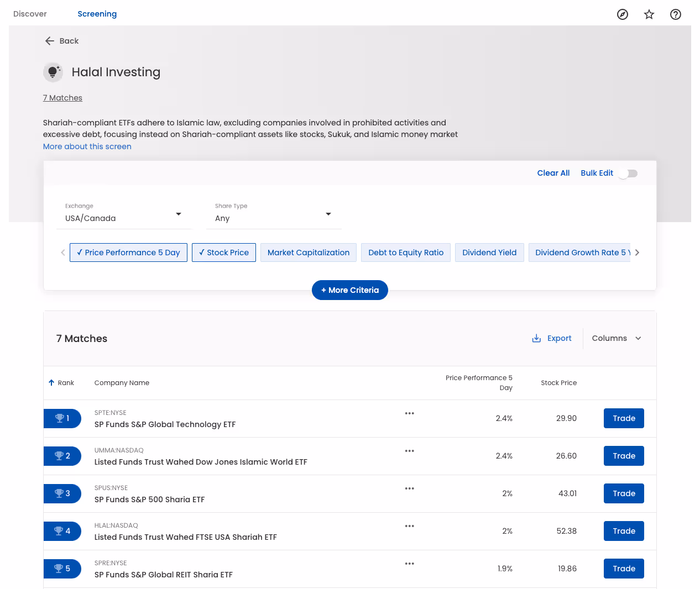
Task: Click the 7 Matches link
Action: [62, 98]
